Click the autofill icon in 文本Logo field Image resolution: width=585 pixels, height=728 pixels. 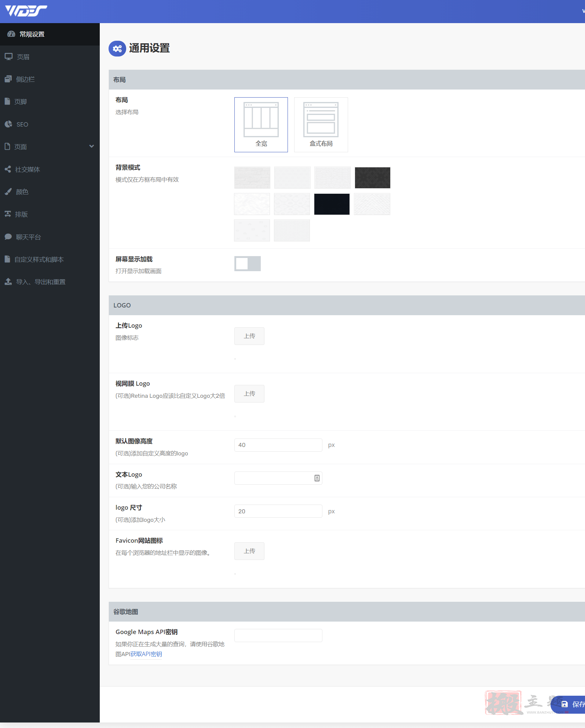[317, 478]
